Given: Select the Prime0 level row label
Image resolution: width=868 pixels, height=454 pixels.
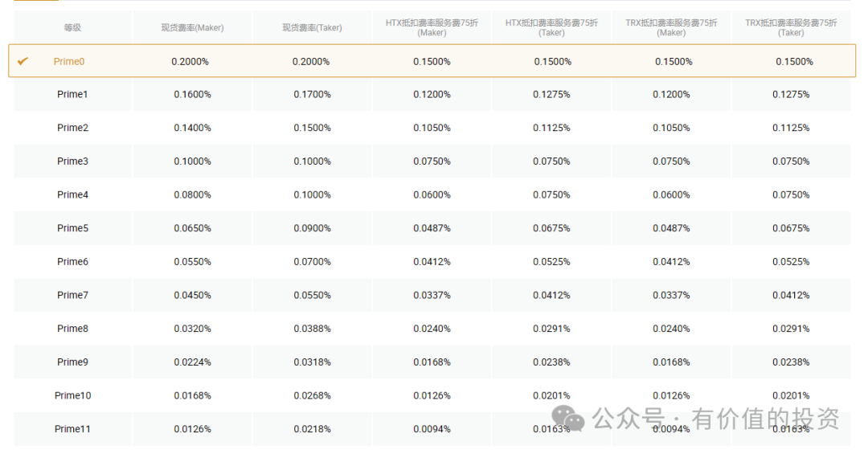Looking at the screenshot, I should 68,61.
